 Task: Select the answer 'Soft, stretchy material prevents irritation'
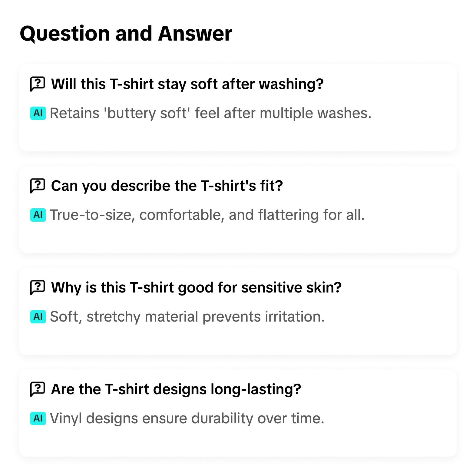click(x=187, y=317)
